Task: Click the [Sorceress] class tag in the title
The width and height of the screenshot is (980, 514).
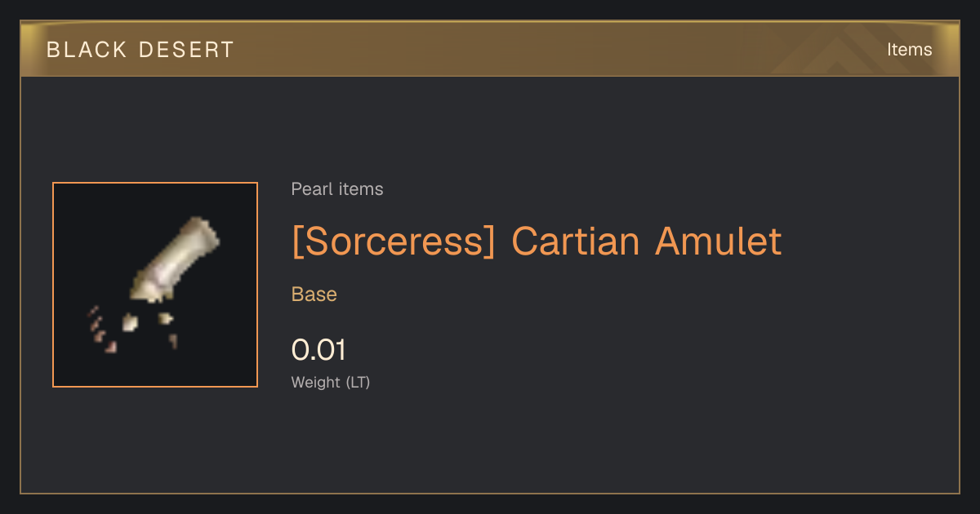Action: (x=394, y=241)
